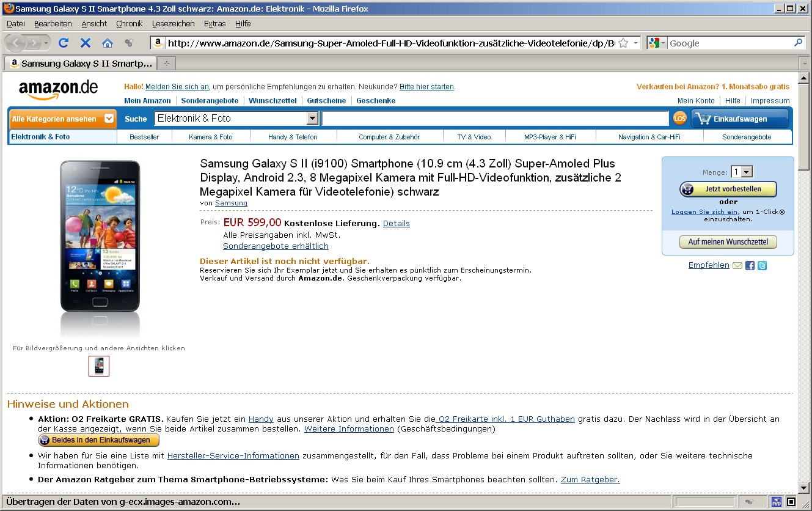Open the Mein Amazon navigation link

[x=147, y=101]
